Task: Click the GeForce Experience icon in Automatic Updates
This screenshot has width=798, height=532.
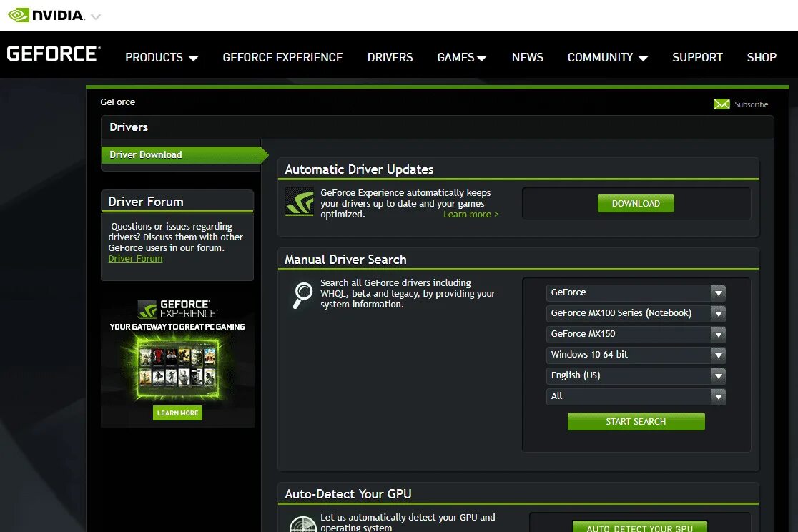Action: tap(299, 202)
